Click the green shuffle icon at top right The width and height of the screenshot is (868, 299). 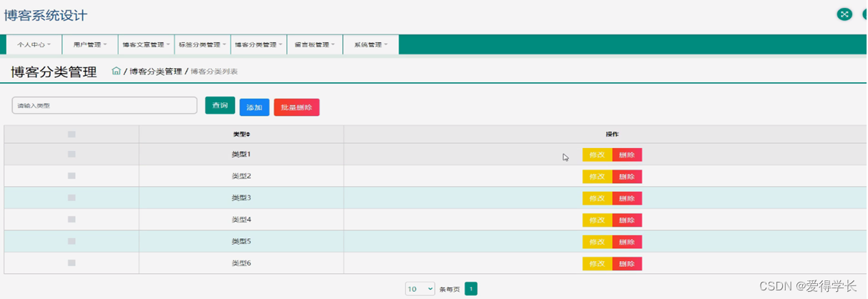844,14
